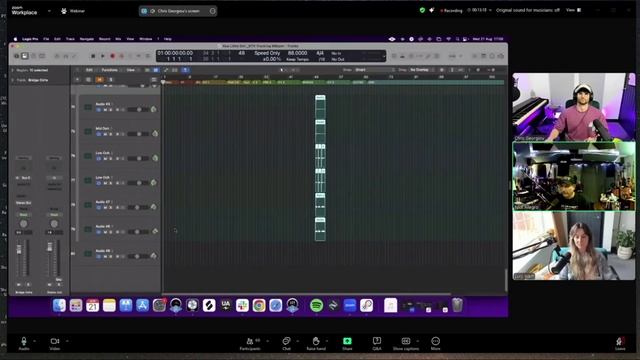This screenshot has height=360, width=640.
Task: Solo the Mid Ooh track
Action: 110,134
